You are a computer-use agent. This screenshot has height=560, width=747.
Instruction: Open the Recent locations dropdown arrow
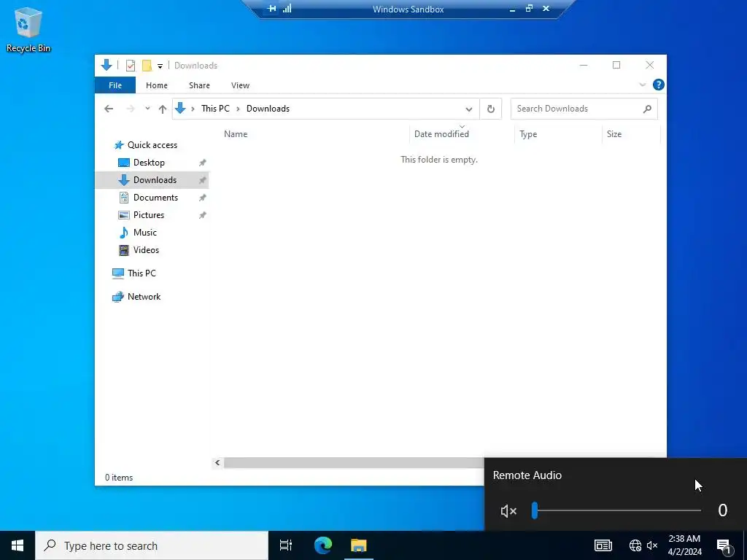pyautogui.click(x=147, y=109)
